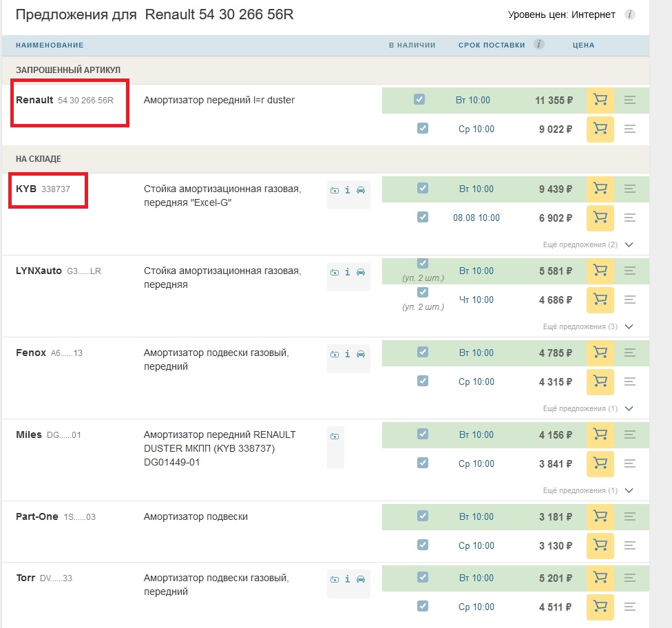Click the Цена column header
This screenshot has height=628, width=672.
coord(584,45)
